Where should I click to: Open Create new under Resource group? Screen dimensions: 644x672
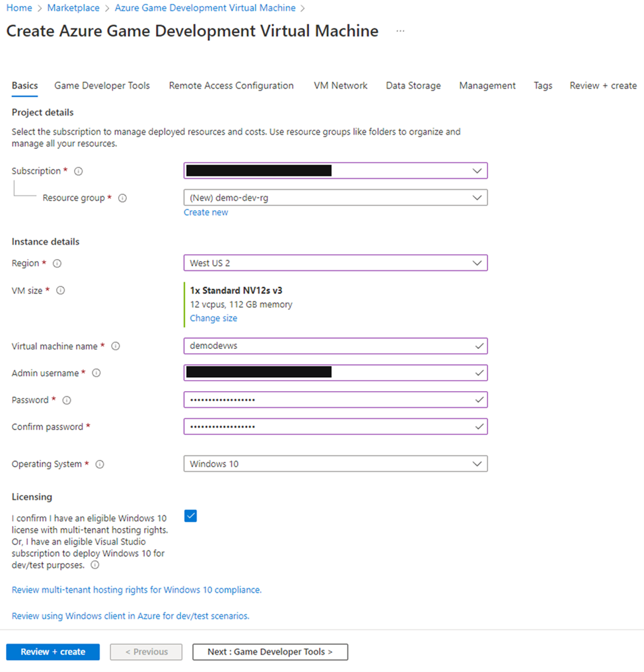pyautogui.click(x=205, y=211)
